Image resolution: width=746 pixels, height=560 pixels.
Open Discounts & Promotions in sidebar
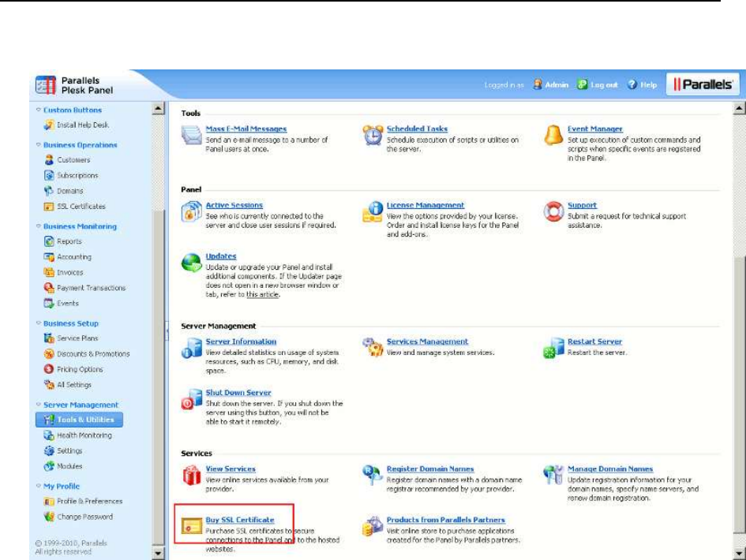pos(87,353)
